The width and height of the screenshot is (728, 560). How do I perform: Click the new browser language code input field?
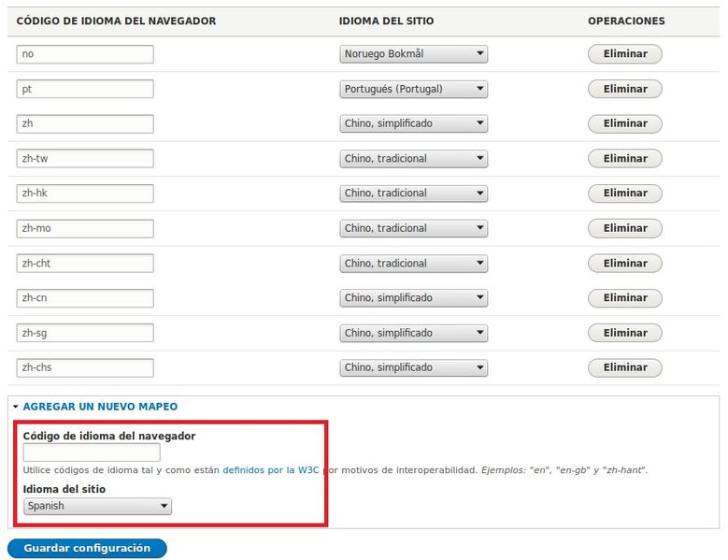92,452
